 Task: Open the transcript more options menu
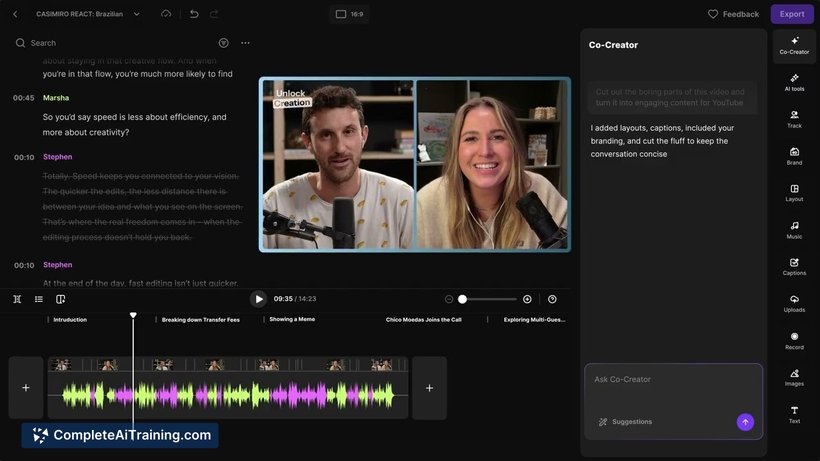(x=245, y=43)
